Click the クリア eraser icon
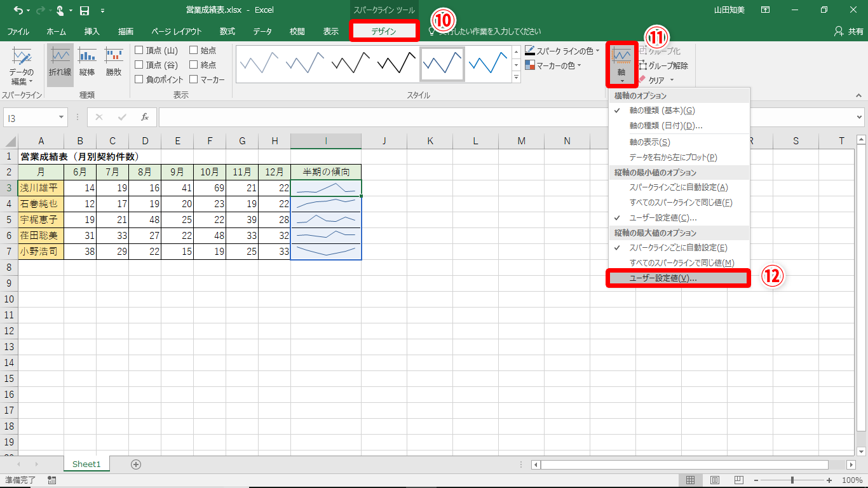868x488 pixels. point(642,79)
